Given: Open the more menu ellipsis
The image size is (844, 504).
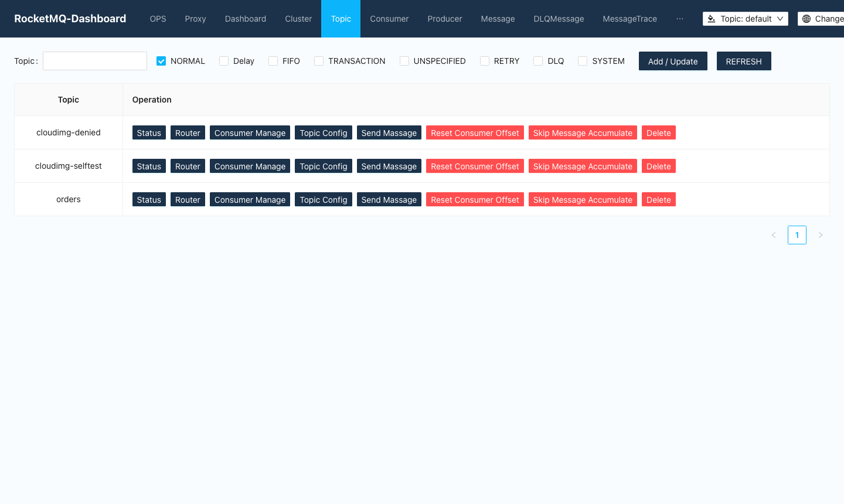Looking at the screenshot, I should point(680,19).
